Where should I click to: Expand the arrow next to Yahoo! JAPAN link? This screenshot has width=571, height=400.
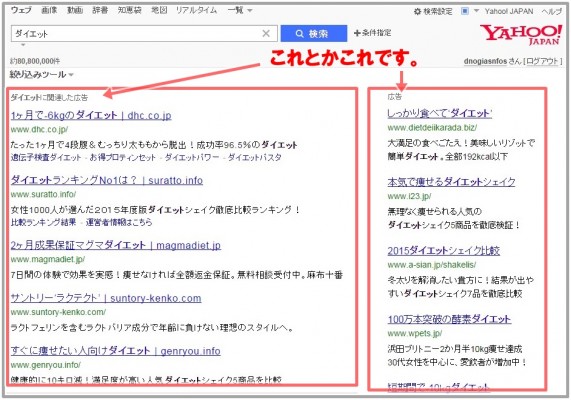point(476,11)
